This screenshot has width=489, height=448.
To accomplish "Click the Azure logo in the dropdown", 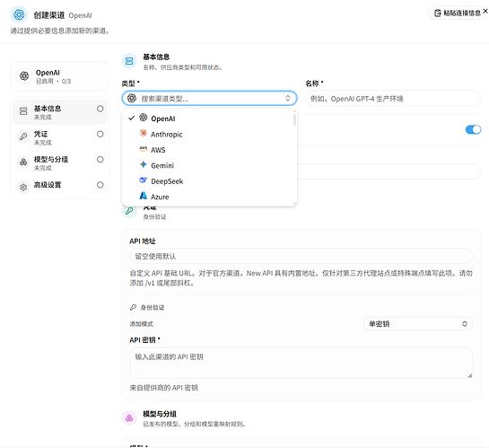I will [x=144, y=196].
